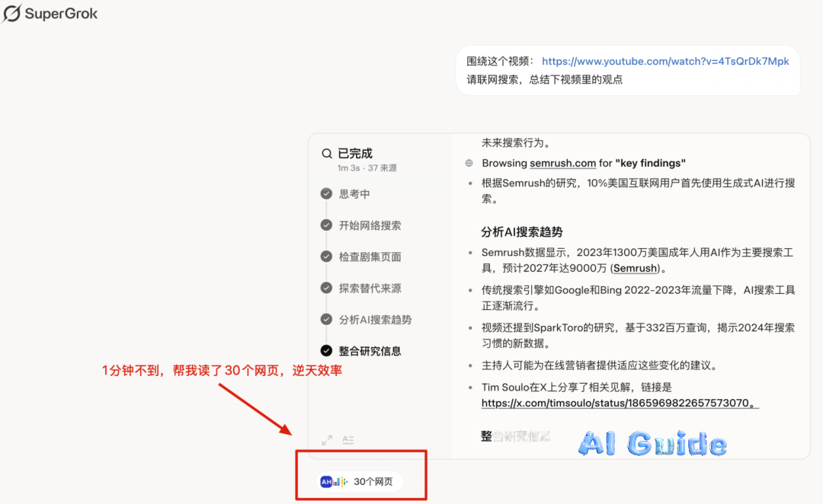Screen dimensions: 823x504
Task: Click the bullet about 2023年1300万美国成年人
Action: click(637, 260)
